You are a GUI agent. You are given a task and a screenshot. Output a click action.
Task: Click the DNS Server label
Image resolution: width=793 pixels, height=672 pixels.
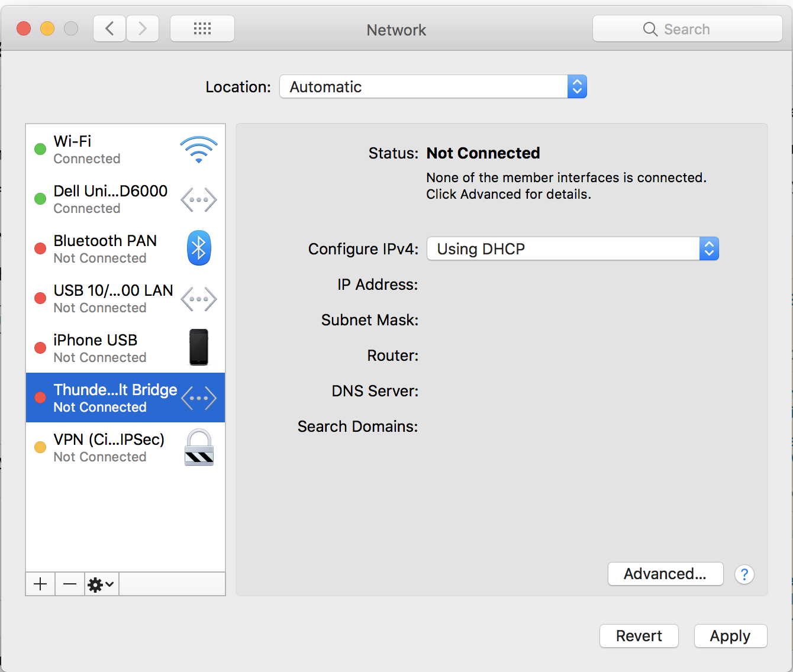tap(375, 391)
